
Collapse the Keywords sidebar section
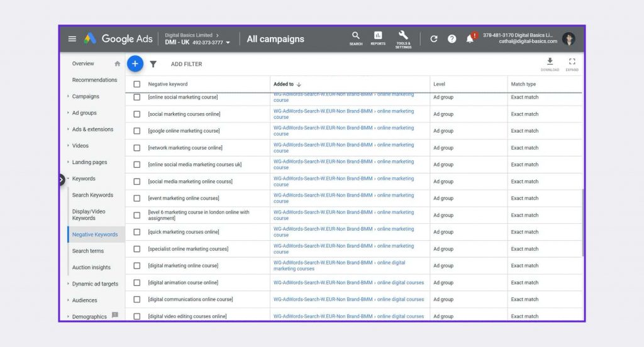pos(68,179)
